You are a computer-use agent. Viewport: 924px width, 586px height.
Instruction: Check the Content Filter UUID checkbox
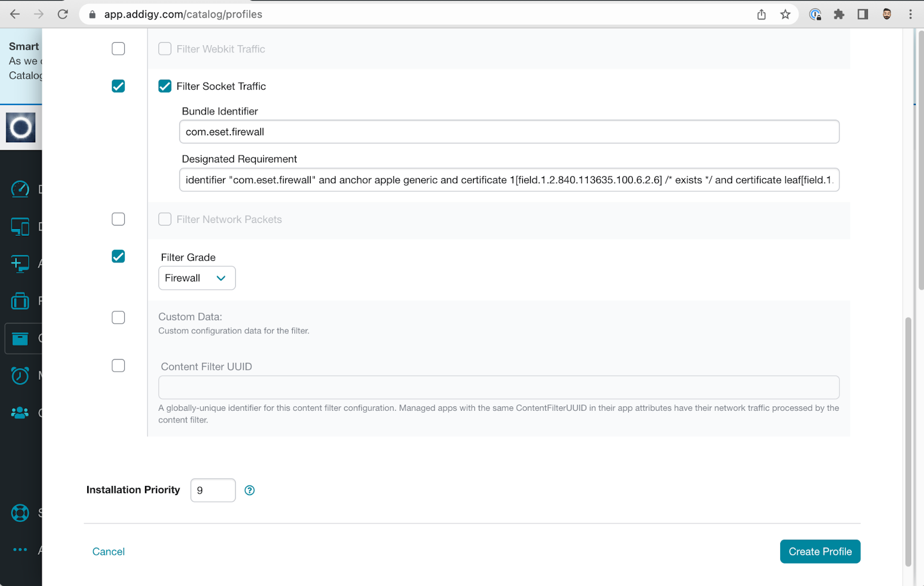118,365
